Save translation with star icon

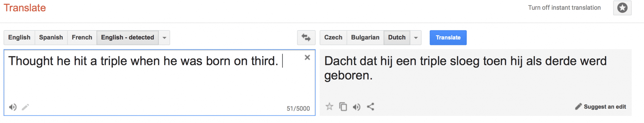point(329,107)
